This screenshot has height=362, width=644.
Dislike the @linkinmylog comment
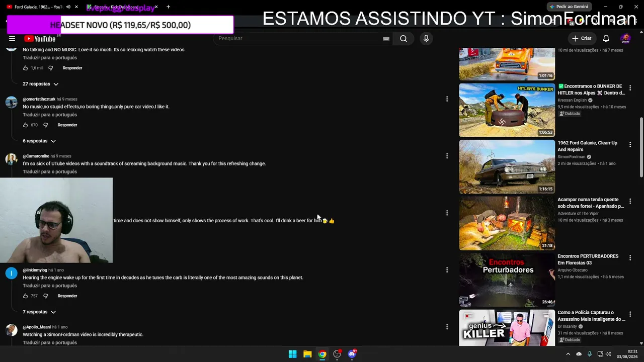[x=45, y=296]
